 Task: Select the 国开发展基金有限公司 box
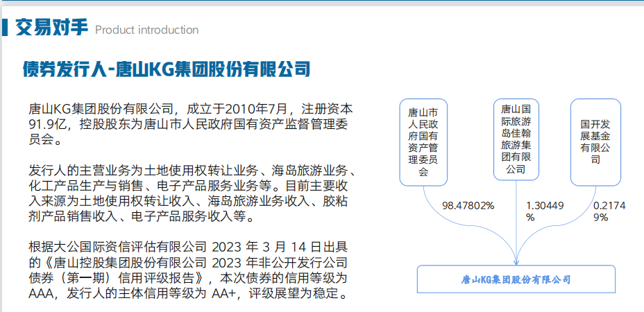click(595, 141)
